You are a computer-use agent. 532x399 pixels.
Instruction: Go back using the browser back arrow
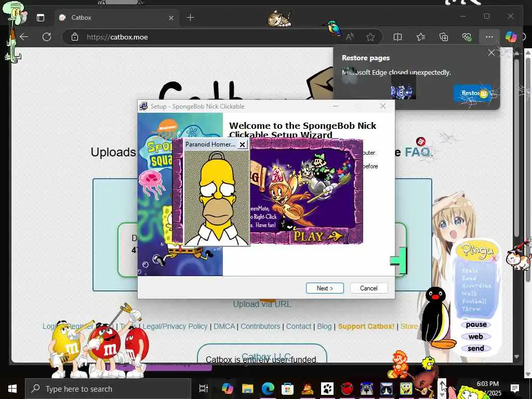click(x=24, y=37)
